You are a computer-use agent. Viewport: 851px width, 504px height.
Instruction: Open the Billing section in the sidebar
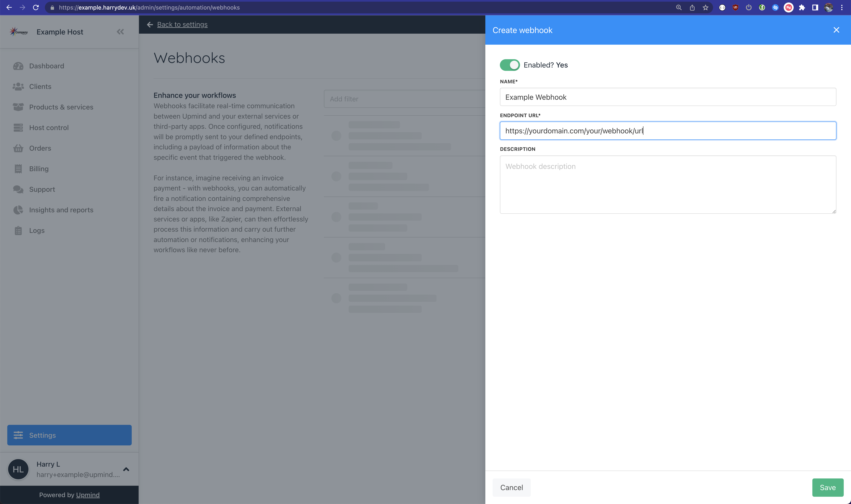click(39, 169)
